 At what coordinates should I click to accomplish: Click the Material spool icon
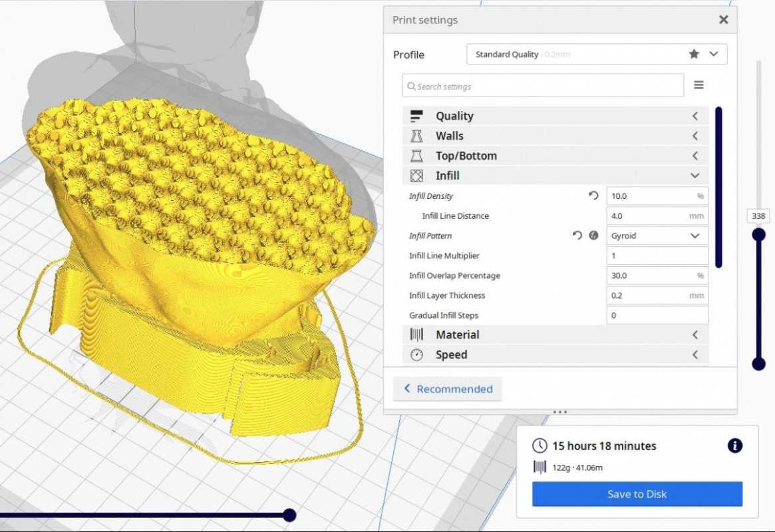pyautogui.click(x=416, y=334)
